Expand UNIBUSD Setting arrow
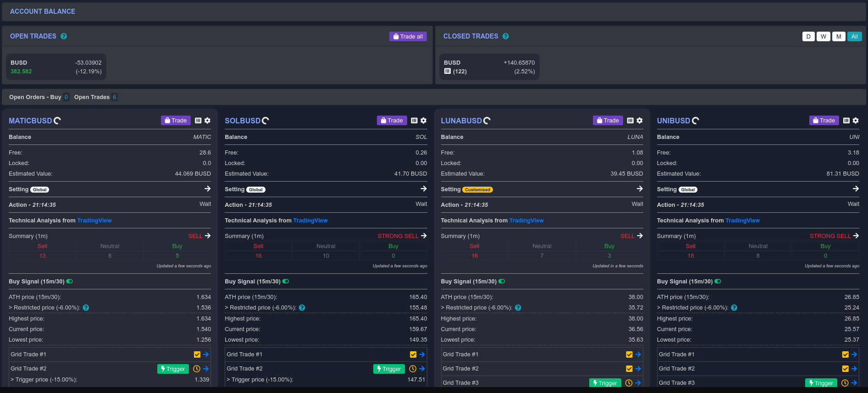Viewport: 868px width, 393px height. 856,188
